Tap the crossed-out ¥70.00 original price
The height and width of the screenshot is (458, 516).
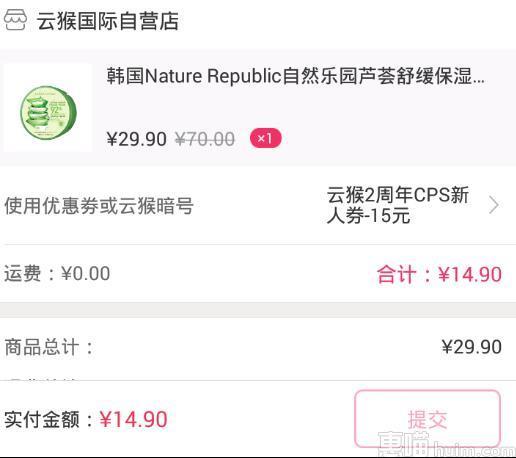(205, 139)
